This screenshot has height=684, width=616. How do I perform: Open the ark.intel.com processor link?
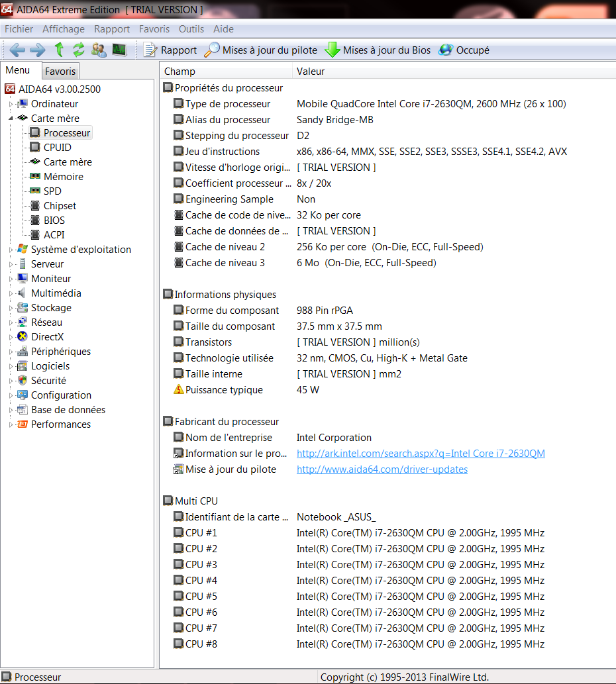pyautogui.click(x=421, y=453)
